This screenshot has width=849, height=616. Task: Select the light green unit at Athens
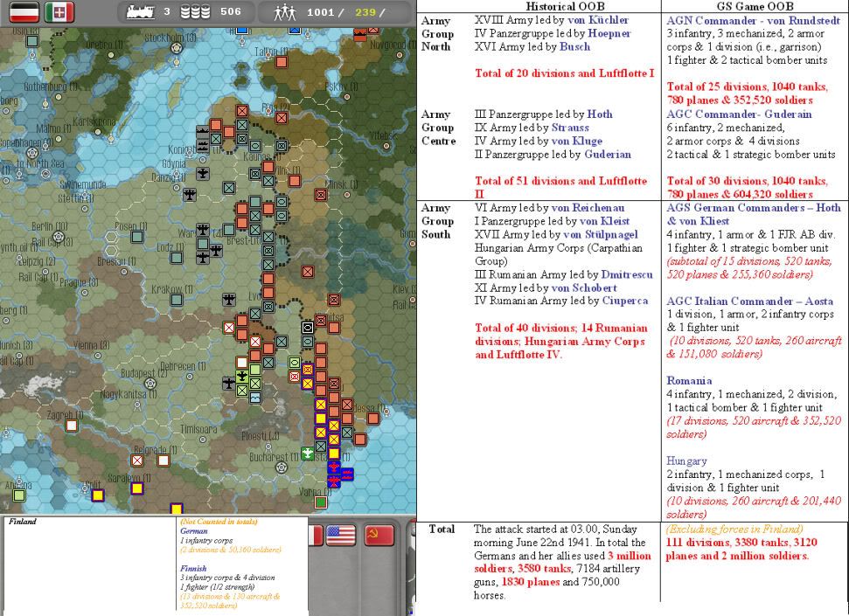point(18,495)
